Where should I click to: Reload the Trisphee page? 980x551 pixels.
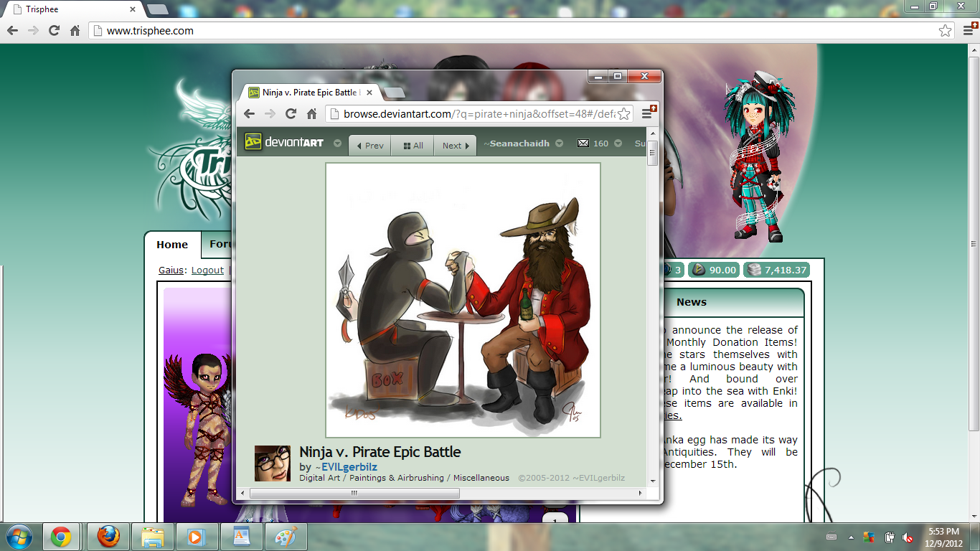click(54, 31)
